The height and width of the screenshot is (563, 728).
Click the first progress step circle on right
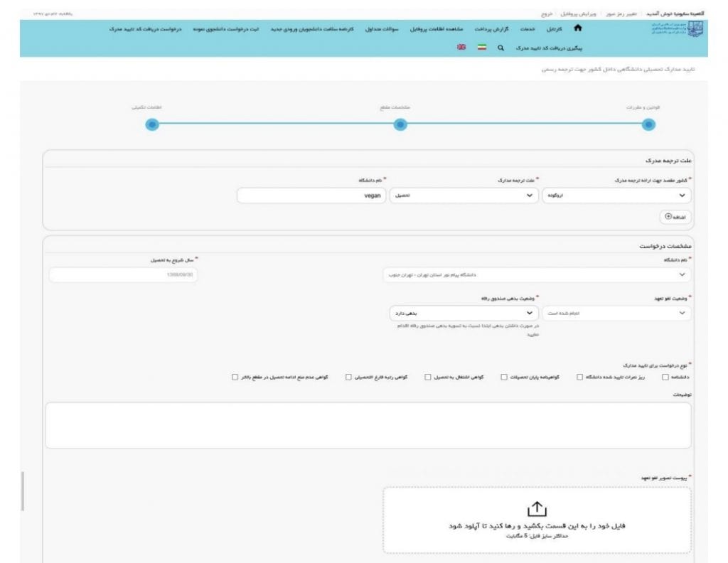(x=648, y=124)
